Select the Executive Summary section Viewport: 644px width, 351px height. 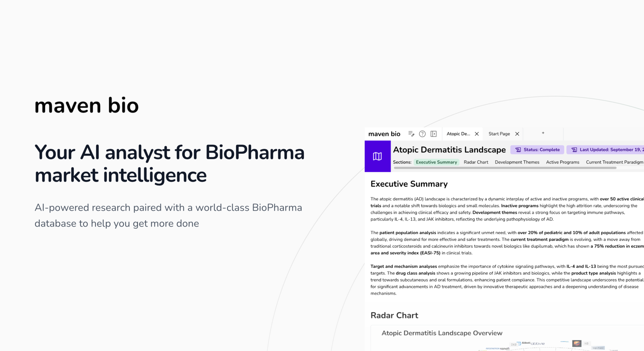coord(436,162)
